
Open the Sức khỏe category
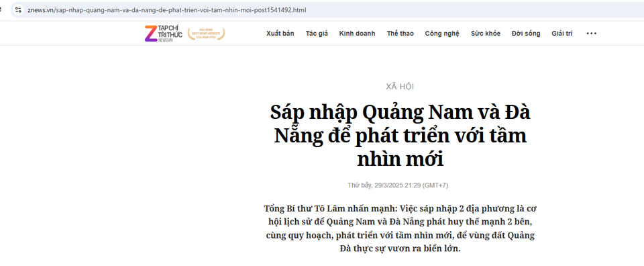[486, 34]
